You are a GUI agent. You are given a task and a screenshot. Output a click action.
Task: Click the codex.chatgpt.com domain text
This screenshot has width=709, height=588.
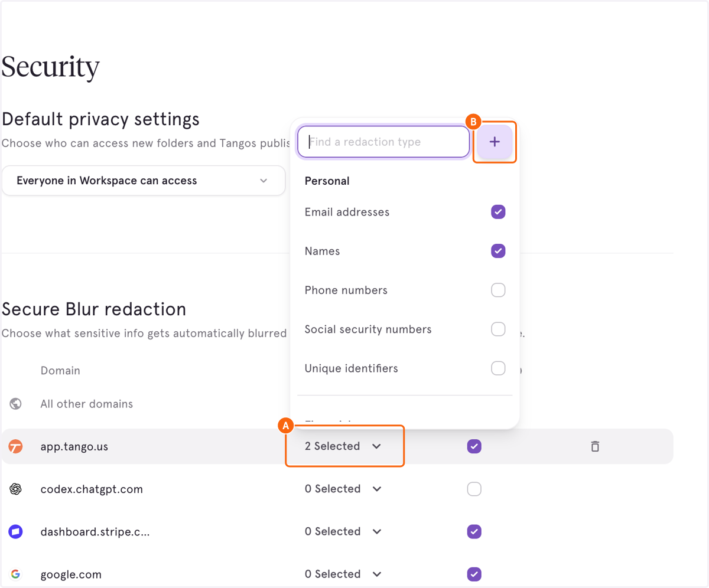tap(92, 489)
